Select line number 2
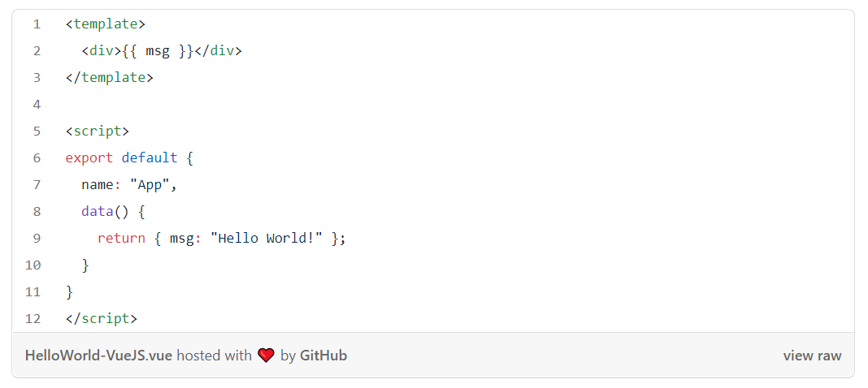868x388 pixels. tap(37, 51)
